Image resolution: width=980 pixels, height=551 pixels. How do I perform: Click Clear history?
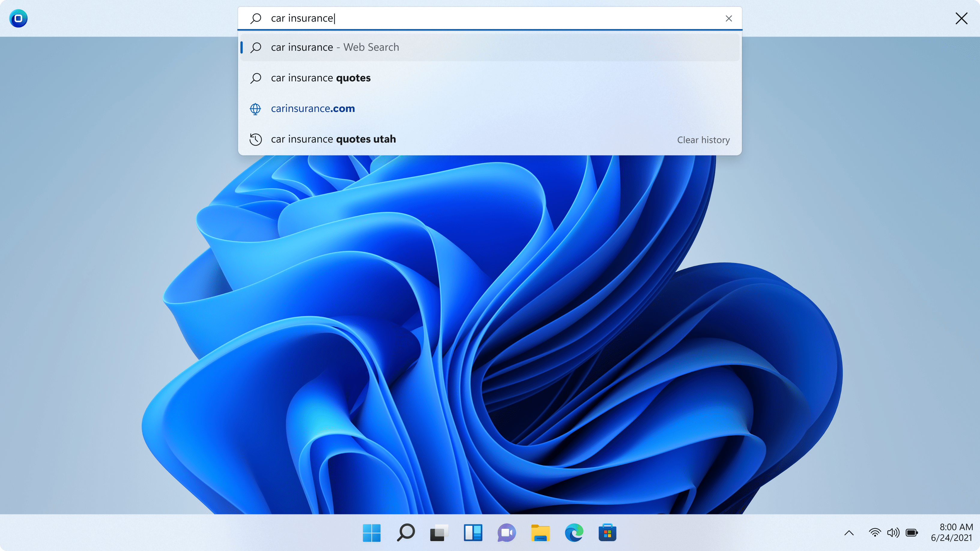pyautogui.click(x=703, y=140)
